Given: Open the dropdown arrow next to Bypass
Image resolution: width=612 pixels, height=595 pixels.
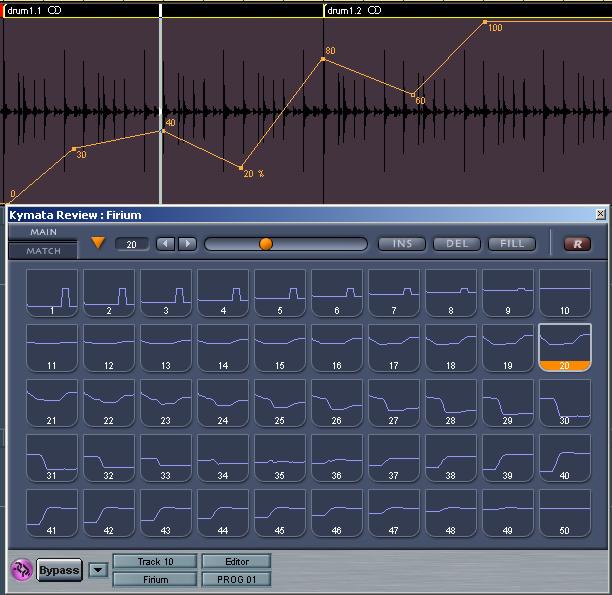Looking at the screenshot, I should click(x=98, y=570).
